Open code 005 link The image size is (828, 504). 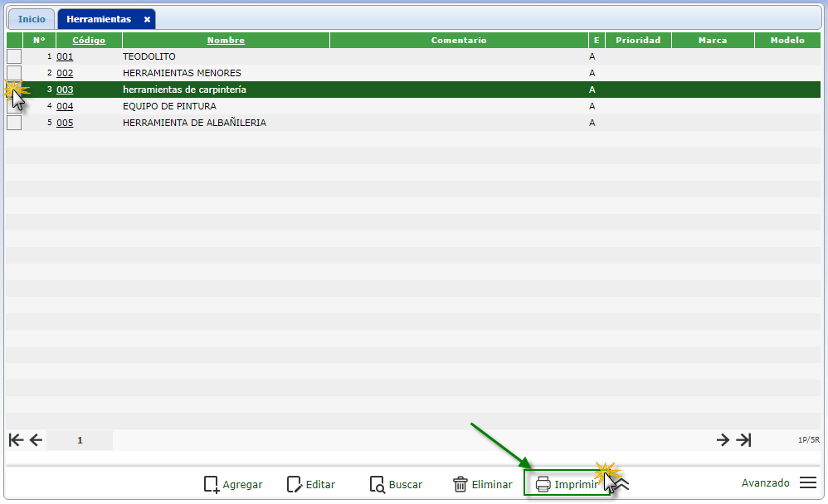coord(65,123)
